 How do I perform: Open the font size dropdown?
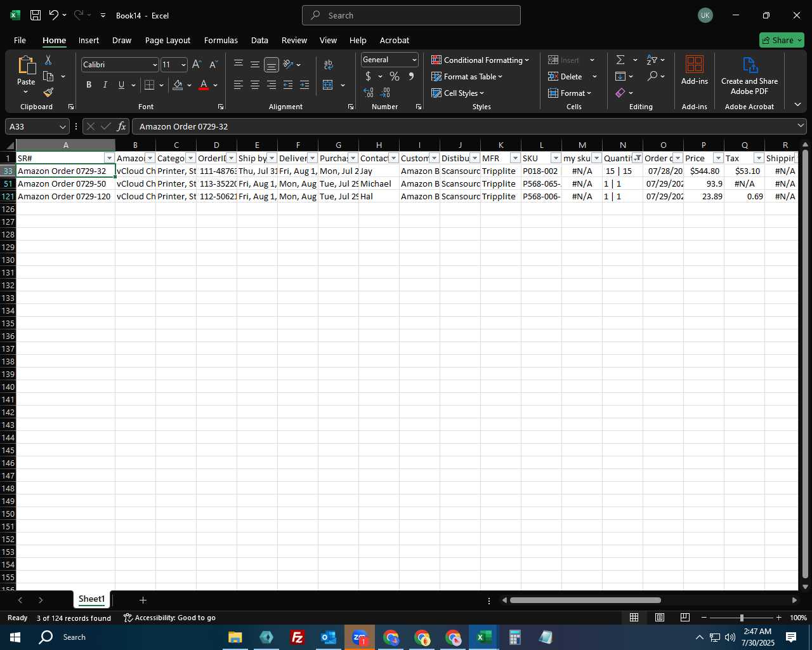(183, 65)
